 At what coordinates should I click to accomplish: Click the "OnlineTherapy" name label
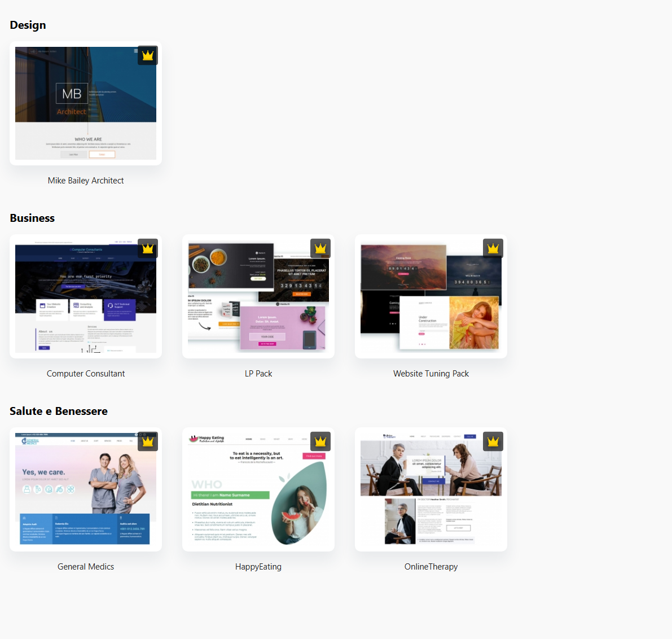coord(431,567)
